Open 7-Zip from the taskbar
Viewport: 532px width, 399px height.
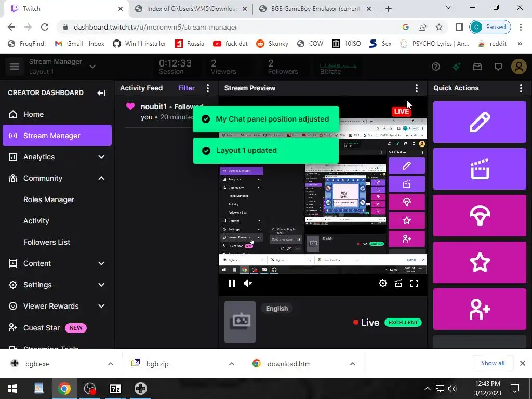click(115, 389)
